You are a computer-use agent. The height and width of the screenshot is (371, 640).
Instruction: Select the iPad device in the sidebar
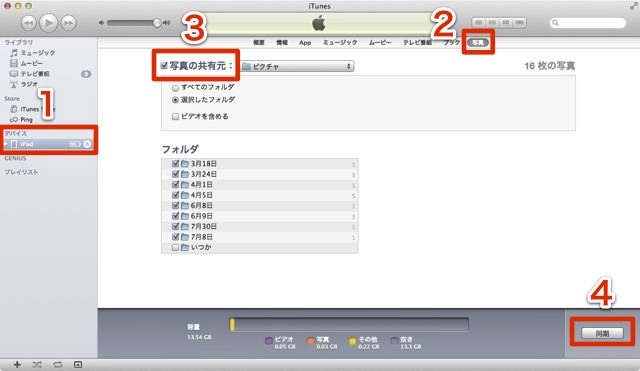pos(49,144)
